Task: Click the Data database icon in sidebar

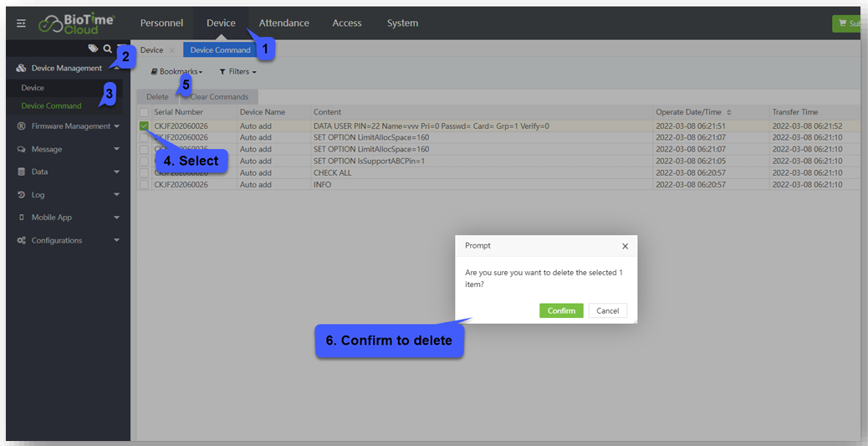Action: click(21, 172)
